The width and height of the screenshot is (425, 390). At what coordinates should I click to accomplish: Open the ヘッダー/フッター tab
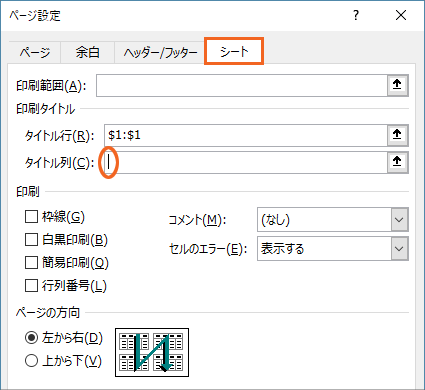coord(160,52)
